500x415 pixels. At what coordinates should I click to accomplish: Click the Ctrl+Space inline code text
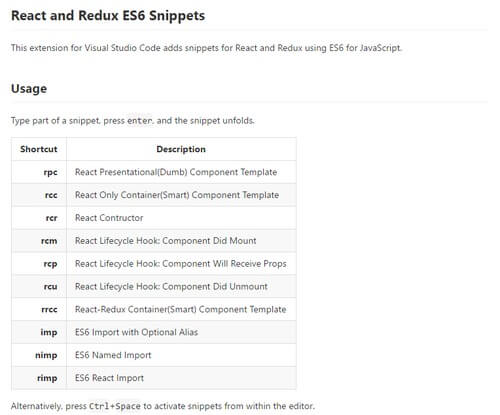(115, 406)
